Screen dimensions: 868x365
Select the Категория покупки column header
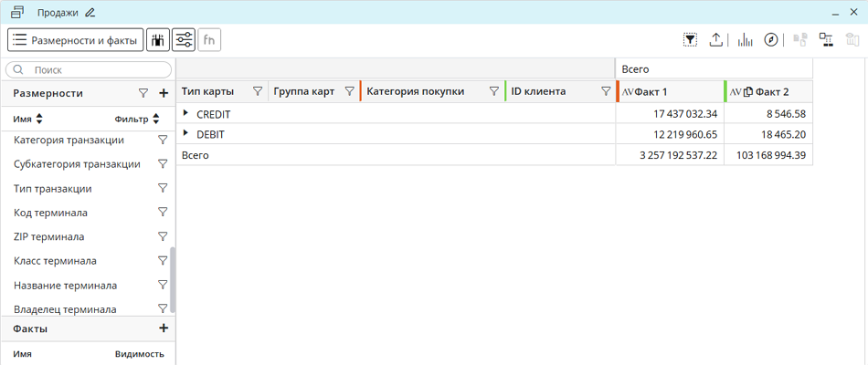[x=416, y=91]
